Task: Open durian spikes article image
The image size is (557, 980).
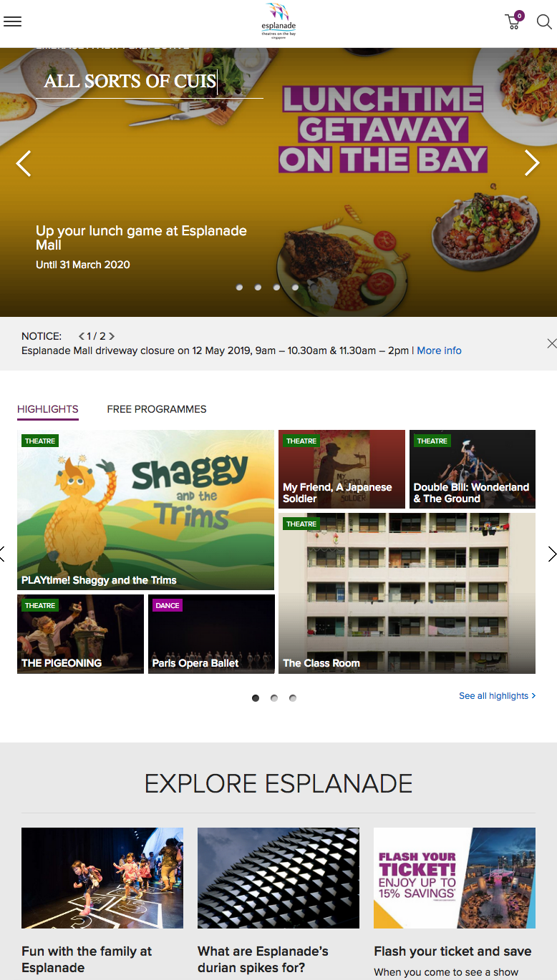Action: pos(278,878)
